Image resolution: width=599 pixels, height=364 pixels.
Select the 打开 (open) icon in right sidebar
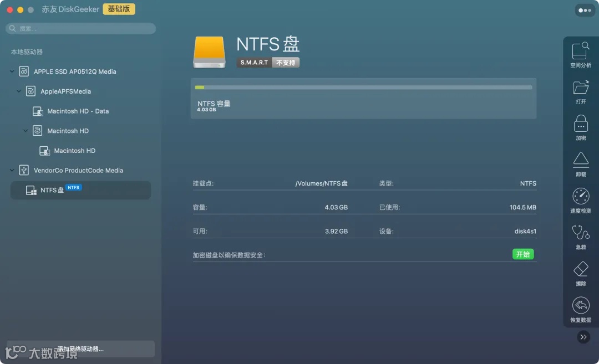click(x=580, y=90)
